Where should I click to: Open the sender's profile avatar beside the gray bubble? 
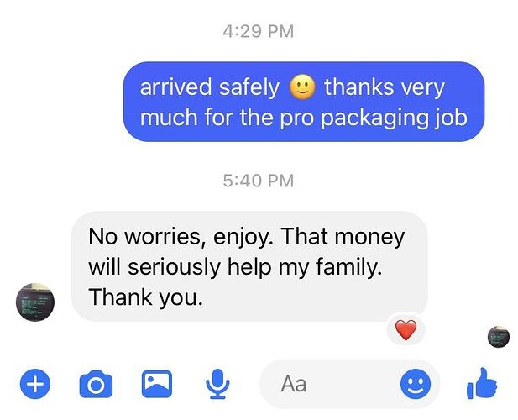click(35, 302)
